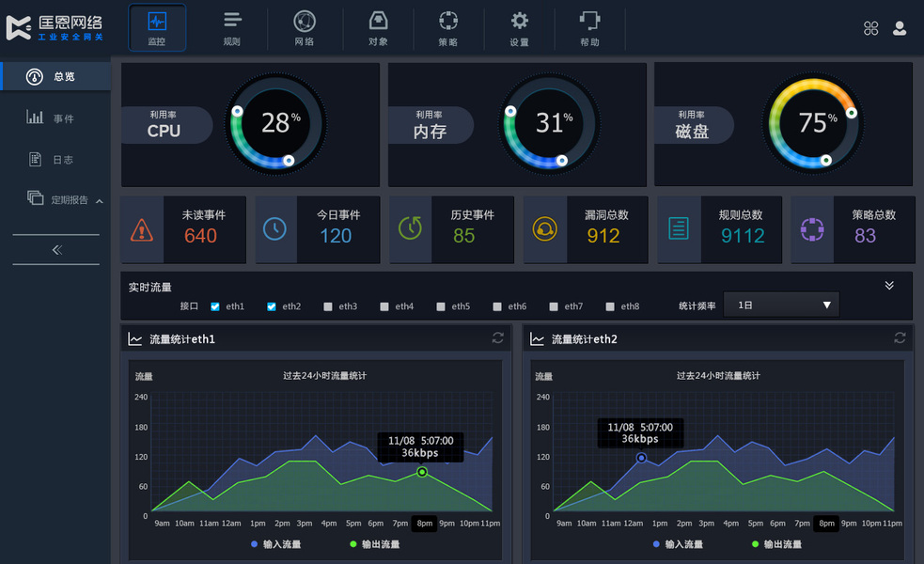The width and height of the screenshot is (924, 564).
Task: Click the company logo
Action: [x=55, y=27]
